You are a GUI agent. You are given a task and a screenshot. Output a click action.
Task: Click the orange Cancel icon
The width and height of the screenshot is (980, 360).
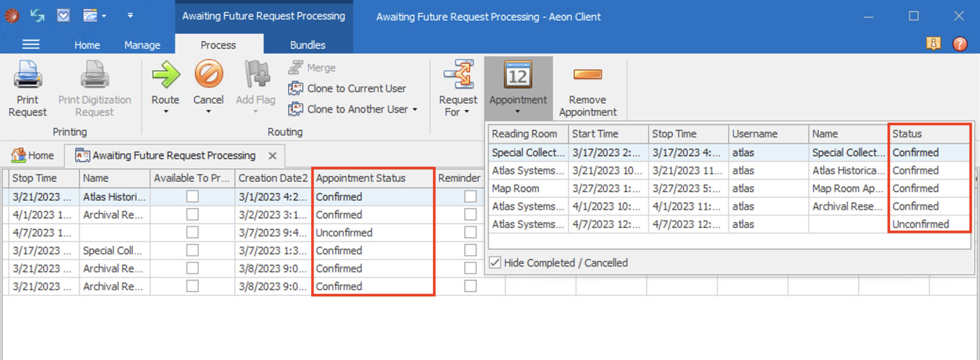click(x=208, y=75)
